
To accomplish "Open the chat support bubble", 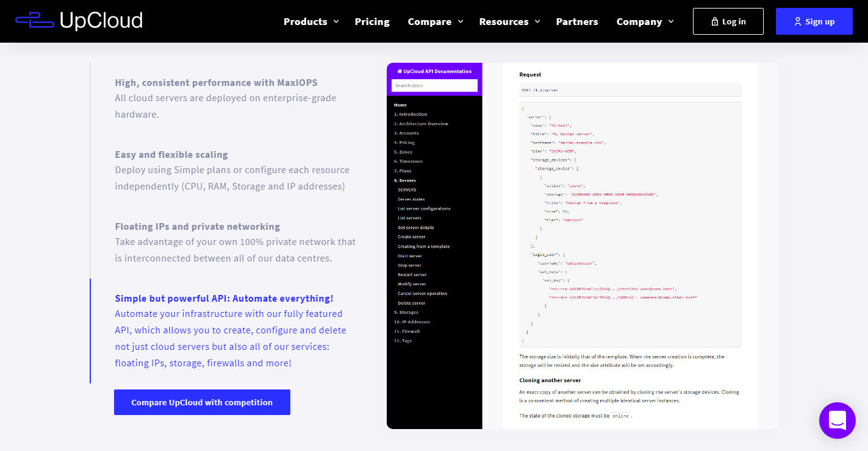I will coord(837,421).
